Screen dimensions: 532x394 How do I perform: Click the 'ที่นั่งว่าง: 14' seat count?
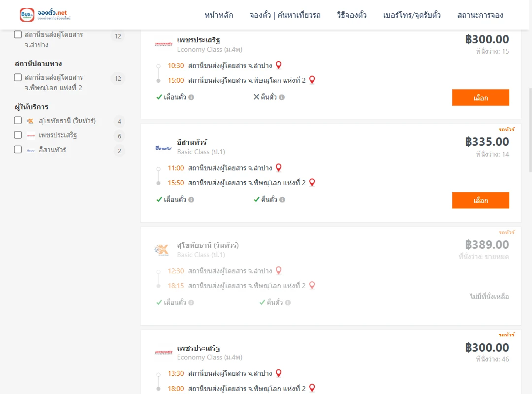point(492,154)
